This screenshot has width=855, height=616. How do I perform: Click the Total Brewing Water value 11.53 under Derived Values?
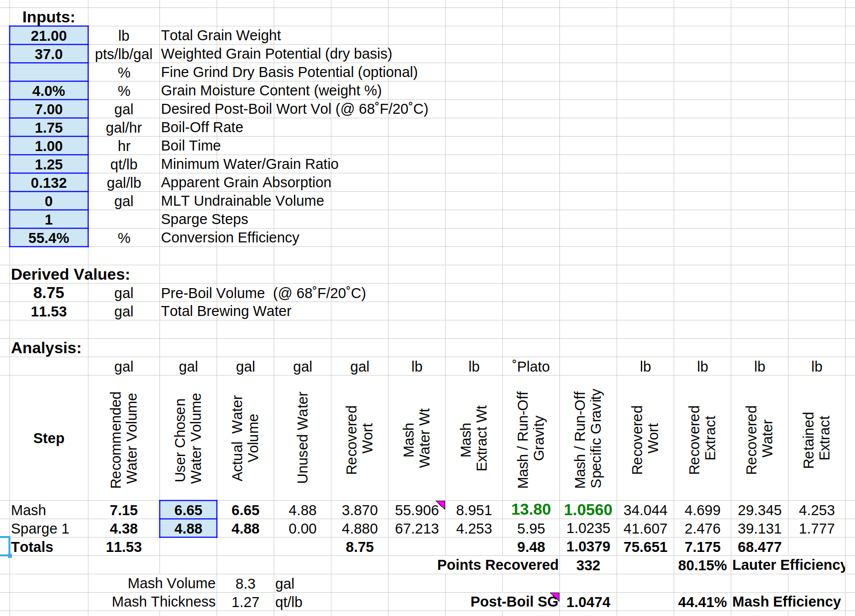[x=49, y=311]
